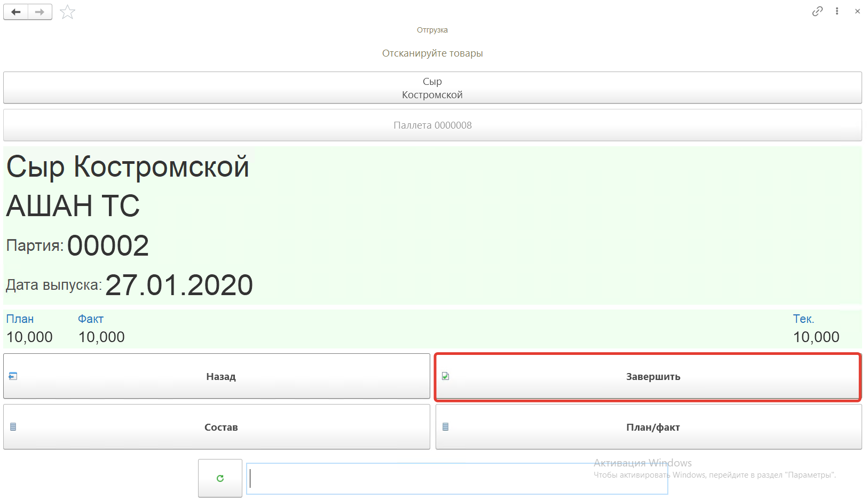Click the АШАН ТС customer text
Image resolution: width=868 pixels, height=499 pixels.
[x=73, y=206]
